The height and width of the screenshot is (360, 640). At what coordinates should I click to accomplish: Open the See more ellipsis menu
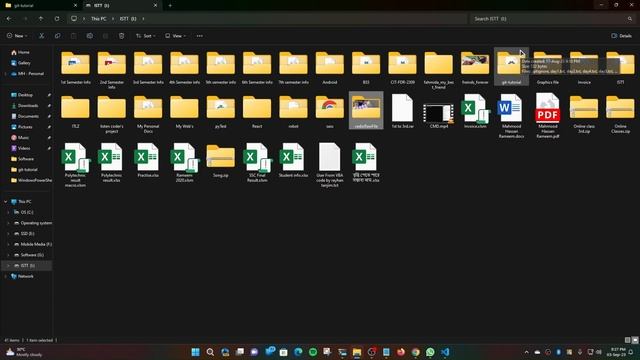coord(200,36)
